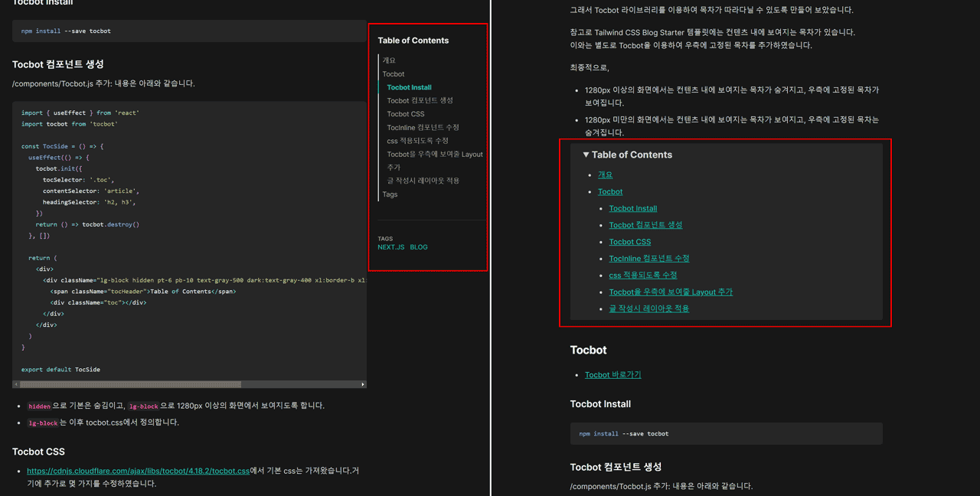
Task: Open Tocbot 컴포넌트 생성 link in inline contents
Action: click(645, 225)
